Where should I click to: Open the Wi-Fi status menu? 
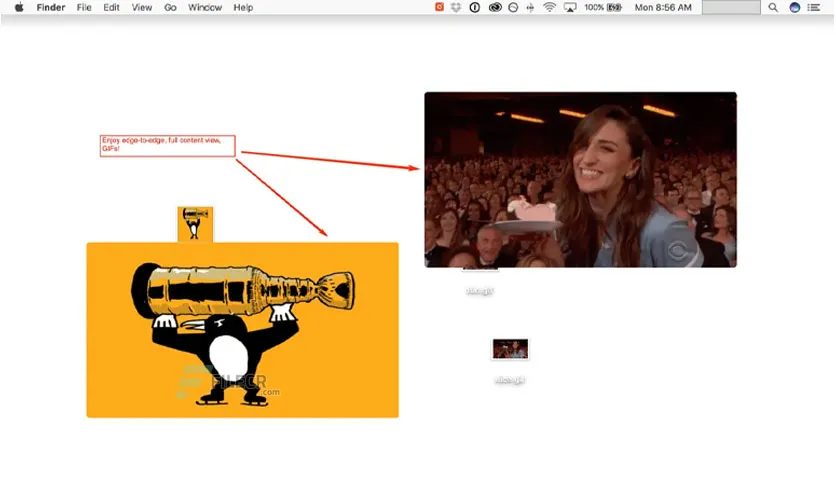(549, 7)
